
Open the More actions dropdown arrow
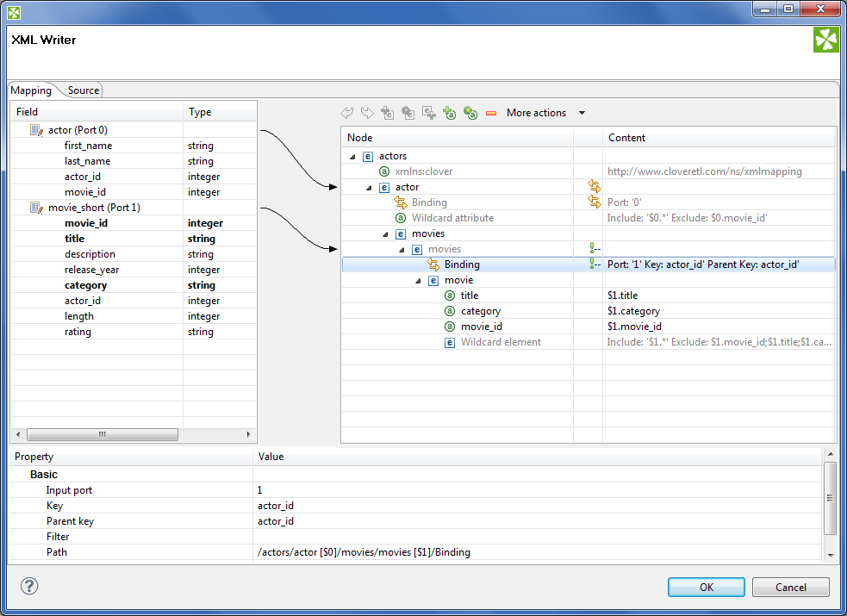[582, 113]
